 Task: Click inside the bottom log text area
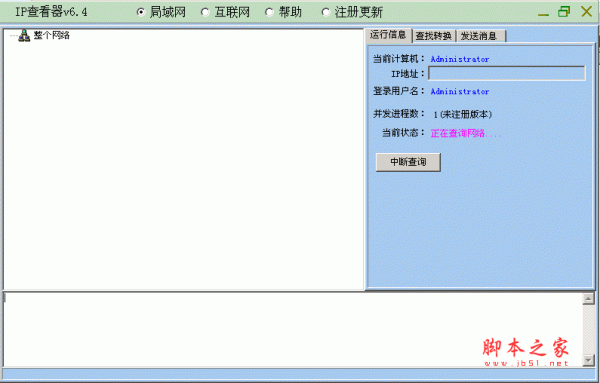pos(293,329)
